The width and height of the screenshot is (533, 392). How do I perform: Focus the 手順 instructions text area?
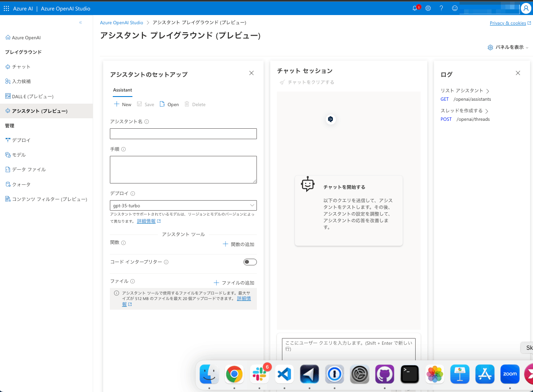coord(183,170)
